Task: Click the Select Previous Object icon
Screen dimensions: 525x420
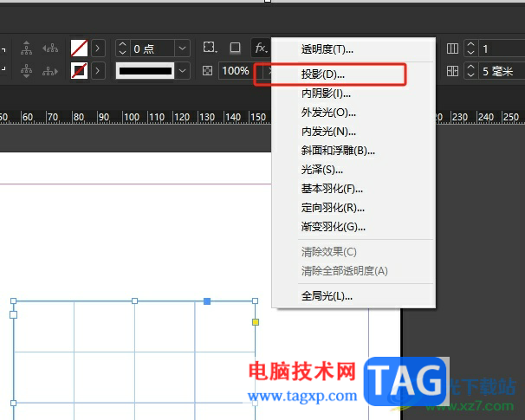Action: 50,48
